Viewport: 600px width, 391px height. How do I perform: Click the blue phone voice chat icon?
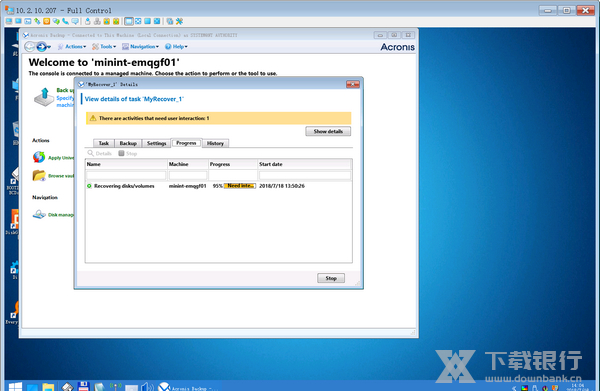[65, 21]
